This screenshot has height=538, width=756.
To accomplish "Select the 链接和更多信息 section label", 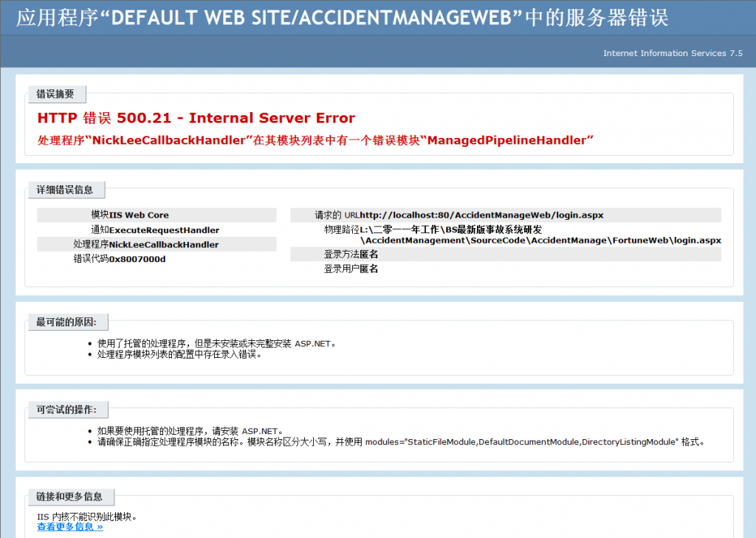I will [69, 496].
